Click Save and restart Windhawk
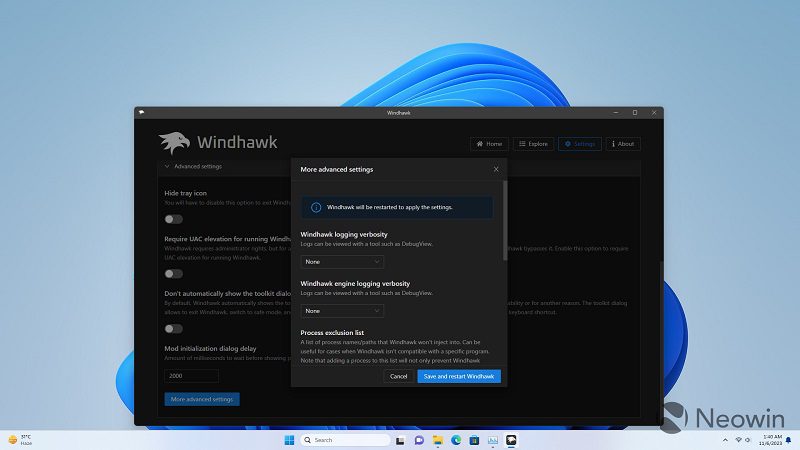This screenshot has width=800, height=450. 459,376
